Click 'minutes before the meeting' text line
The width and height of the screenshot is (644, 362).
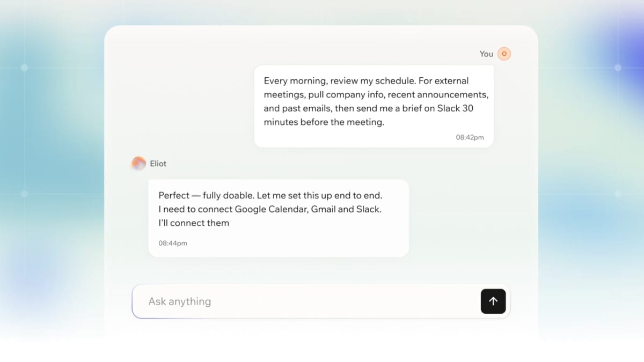pos(324,122)
